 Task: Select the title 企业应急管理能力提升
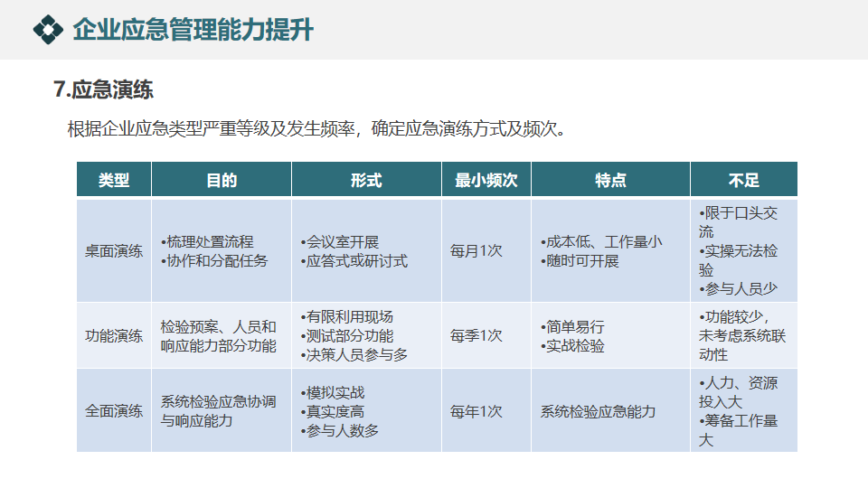[x=193, y=29]
